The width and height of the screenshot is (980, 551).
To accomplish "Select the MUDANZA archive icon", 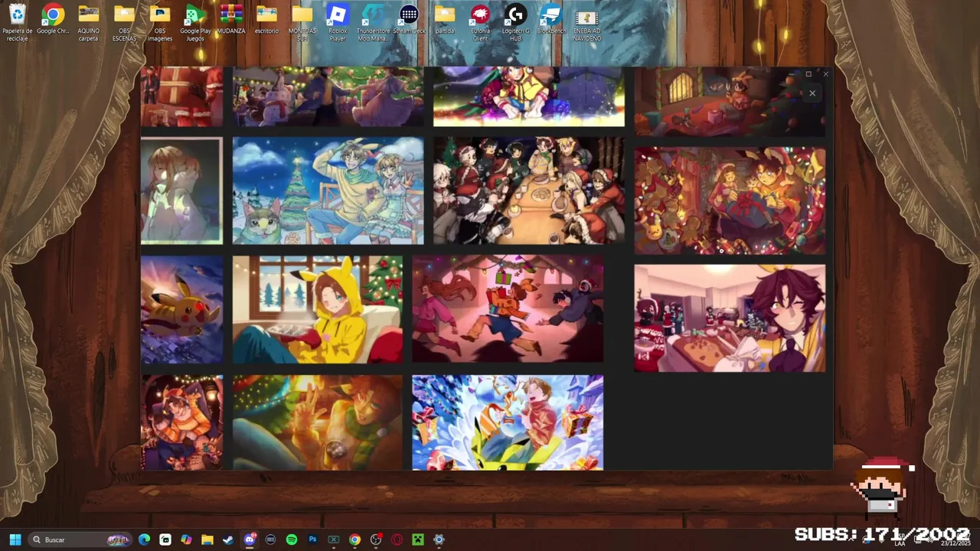I will [231, 21].
